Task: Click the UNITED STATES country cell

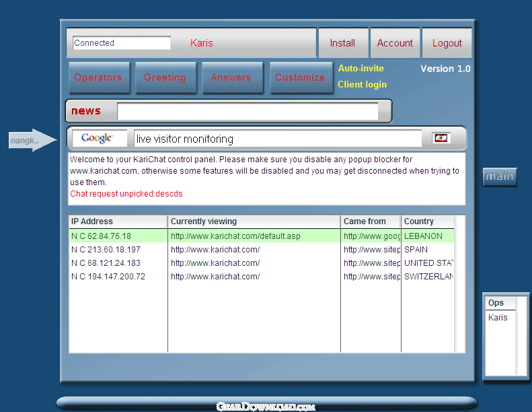Action: click(428, 263)
